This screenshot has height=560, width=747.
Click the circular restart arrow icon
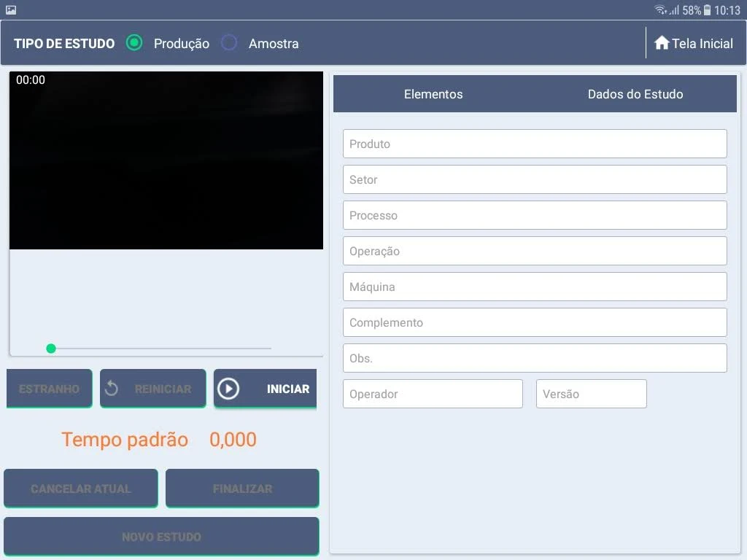coord(112,389)
